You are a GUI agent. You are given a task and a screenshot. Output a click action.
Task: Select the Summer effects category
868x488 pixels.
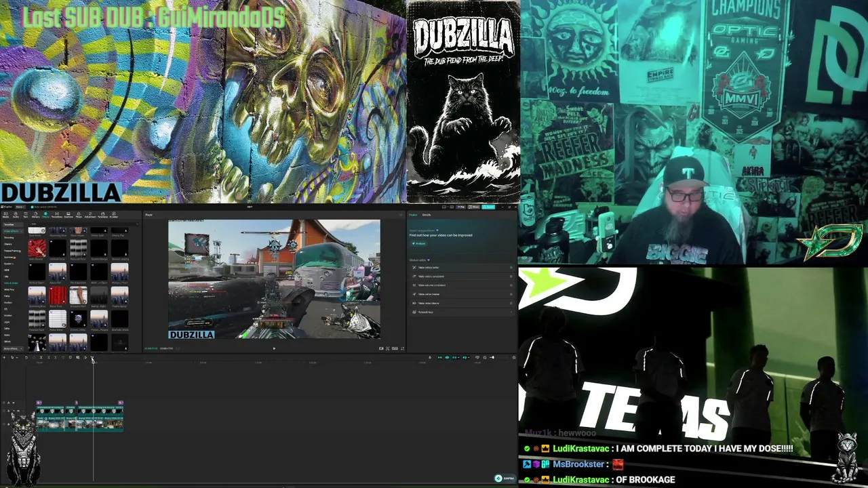9,258
